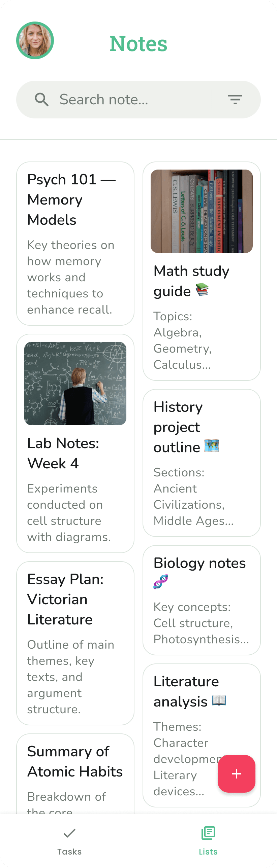Tap the plus button to create note
277x868 pixels.
pos(237,774)
